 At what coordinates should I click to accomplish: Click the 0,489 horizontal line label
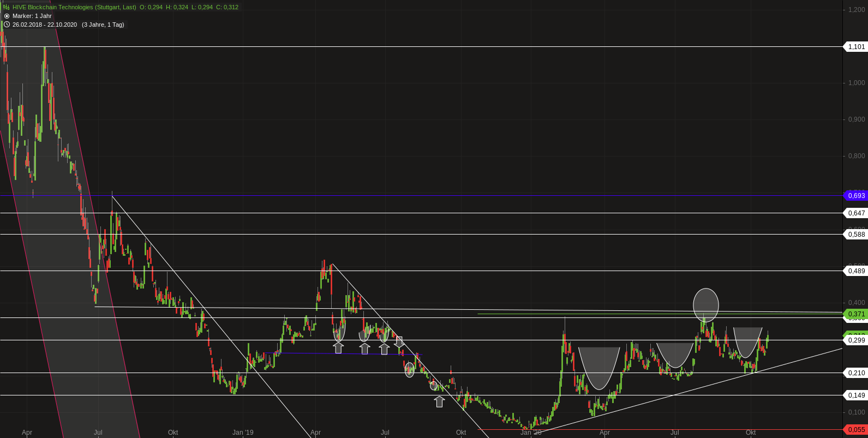[x=856, y=271]
